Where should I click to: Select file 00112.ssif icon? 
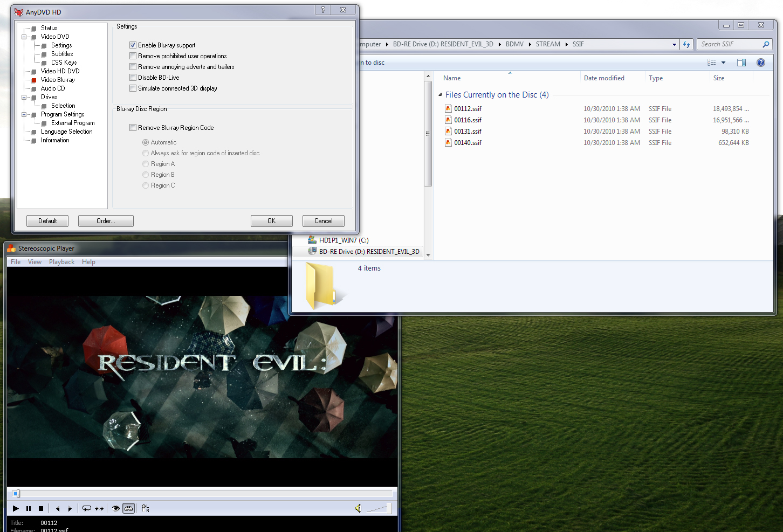click(448, 108)
